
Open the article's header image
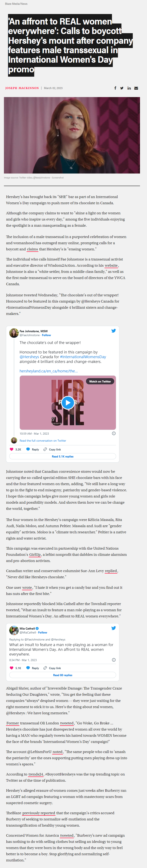[72, 135]
